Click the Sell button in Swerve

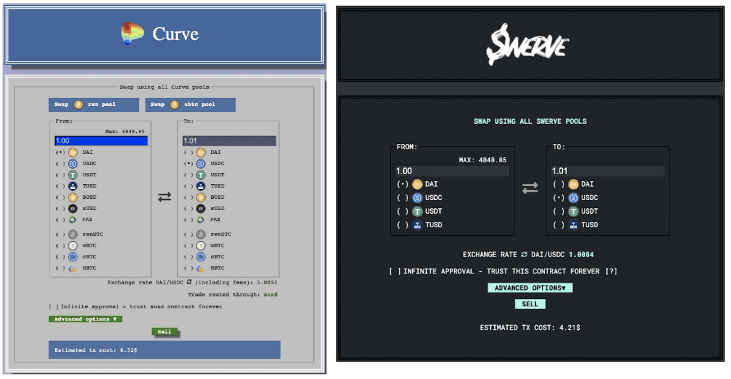point(530,304)
